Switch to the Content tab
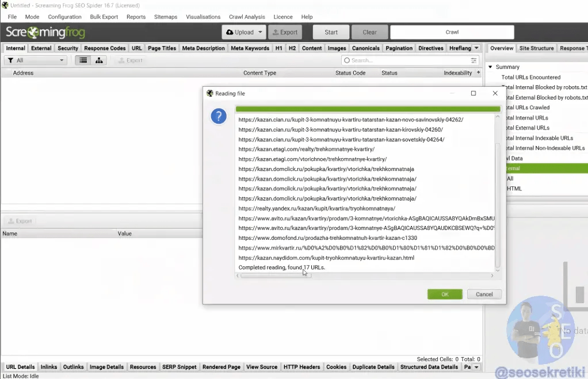The width and height of the screenshot is (588, 379). pyautogui.click(x=312, y=48)
